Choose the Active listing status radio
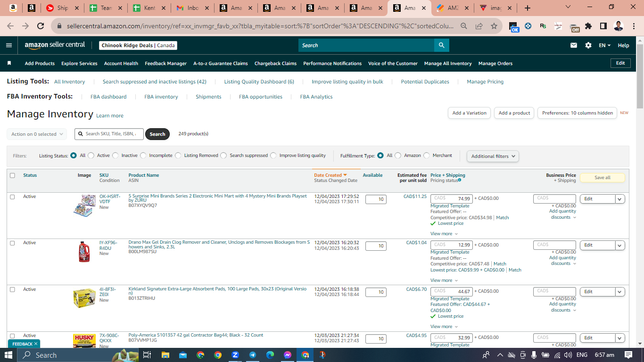Viewport: 644px width, 362px height. coord(91,156)
